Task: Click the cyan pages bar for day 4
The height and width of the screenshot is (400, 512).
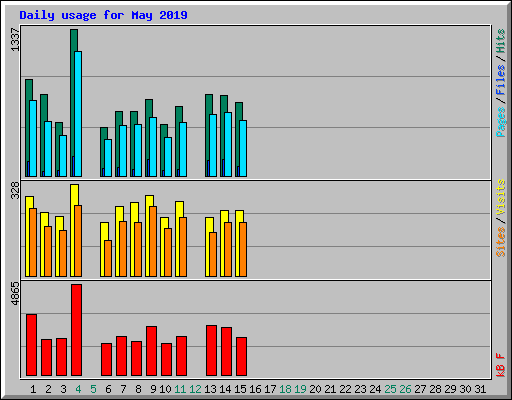Action: [x=78, y=114]
